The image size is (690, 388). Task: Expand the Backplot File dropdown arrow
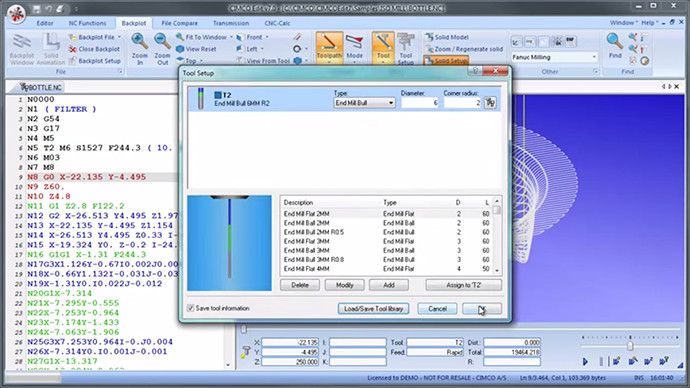pyautogui.click(x=119, y=37)
